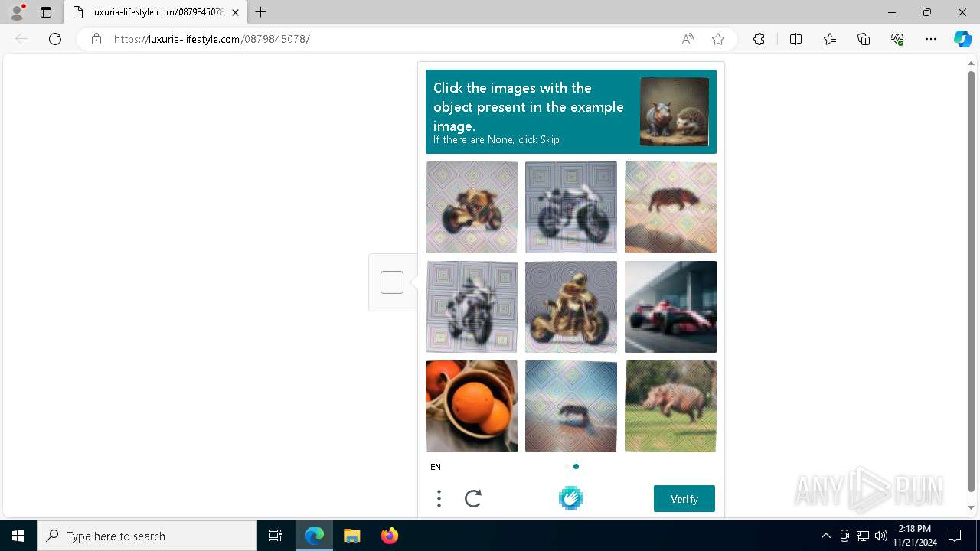Open the Windows Start menu

pyautogui.click(x=18, y=536)
